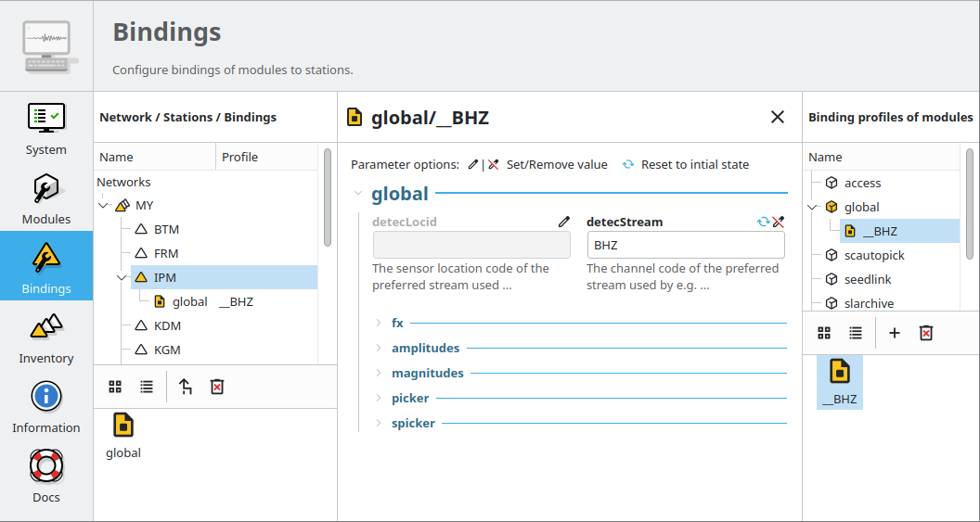Switch stations panel to list view
The height and width of the screenshot is (522, 980).
pos(147,387)
